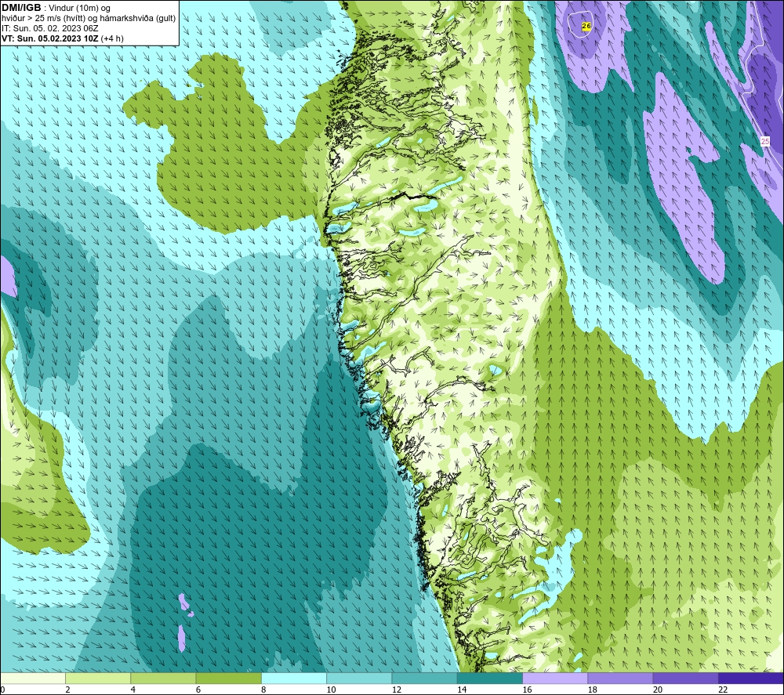Click the pale yellow 0–2 m/s legend swatch

[x=33, y=678]
